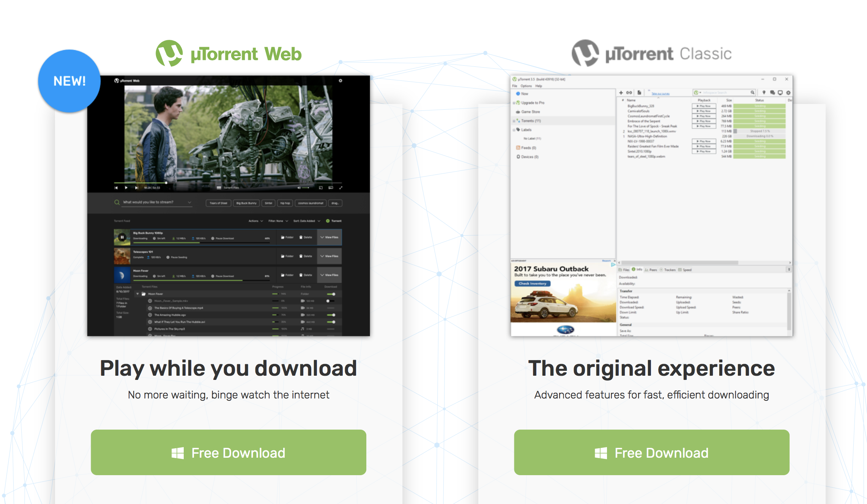Click the volume speaker icon in player
This screenshot has width=867, height=504.
[299, 187]
